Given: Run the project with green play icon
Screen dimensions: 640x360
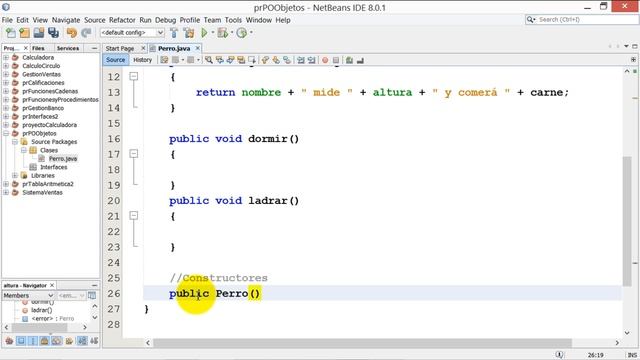Looking at the screenshot, I should 204,33.
